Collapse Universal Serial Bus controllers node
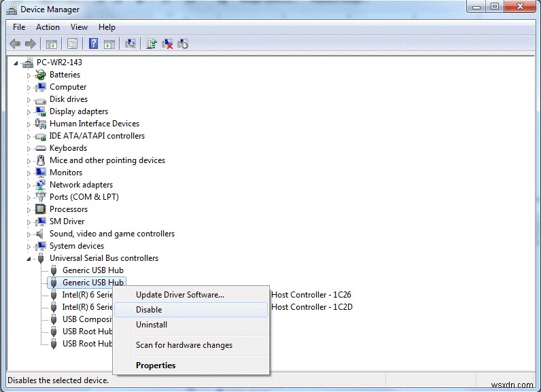 29,259
